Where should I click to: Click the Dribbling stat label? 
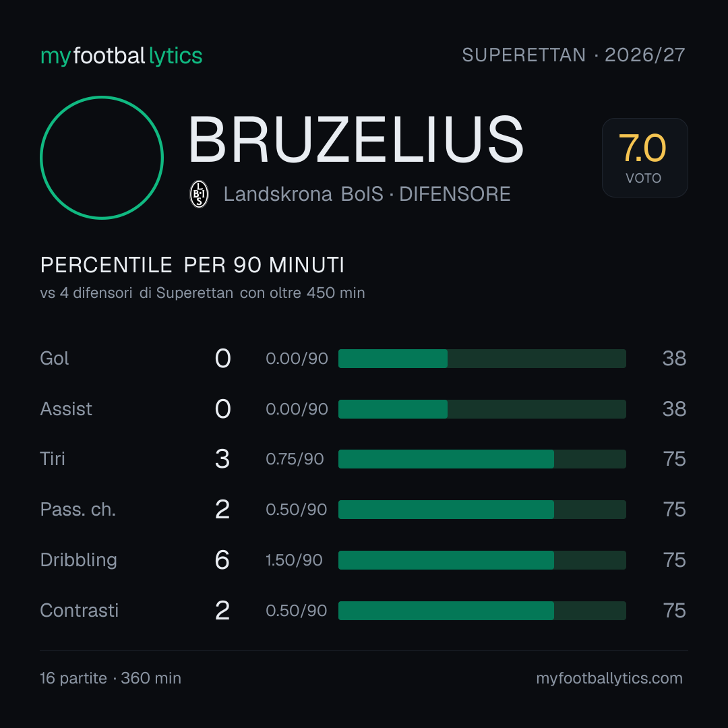point(78,560)
